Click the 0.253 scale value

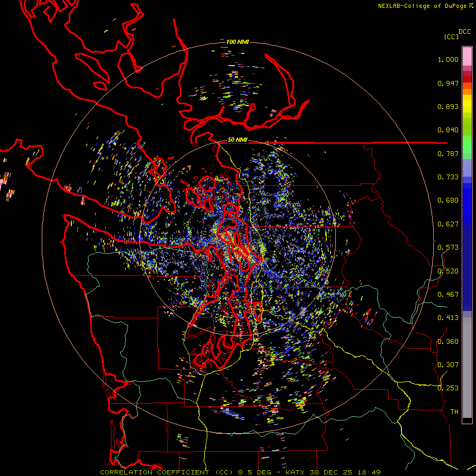(x=448, y=388)
